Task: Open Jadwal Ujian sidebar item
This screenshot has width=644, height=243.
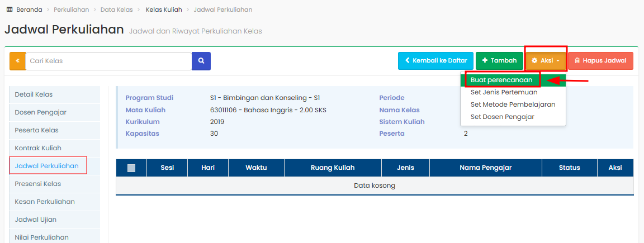Action: click(x=35, y=220)
